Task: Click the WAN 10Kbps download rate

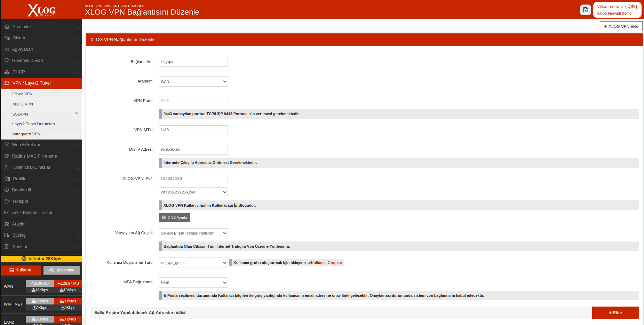Action: [x=68, y=290]
